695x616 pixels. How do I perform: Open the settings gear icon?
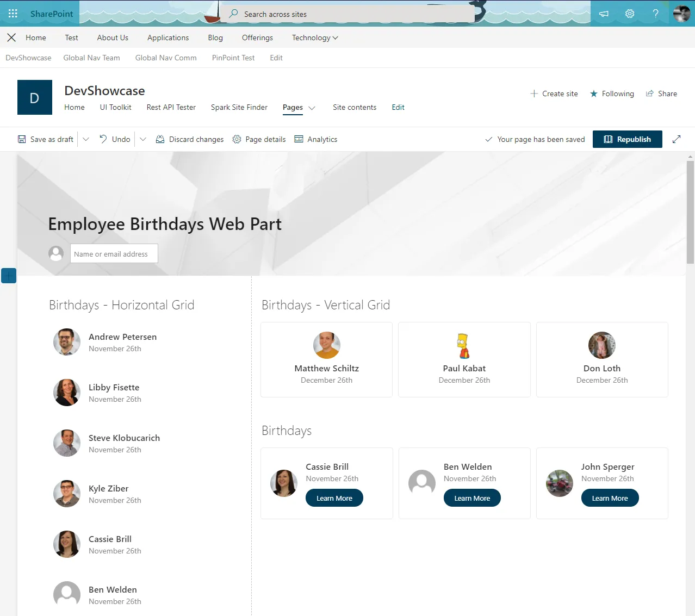(x=630, y=14)
